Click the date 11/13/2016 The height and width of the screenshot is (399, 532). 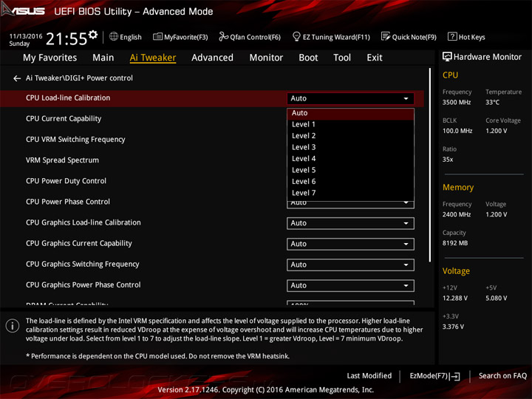click(26, 36)
